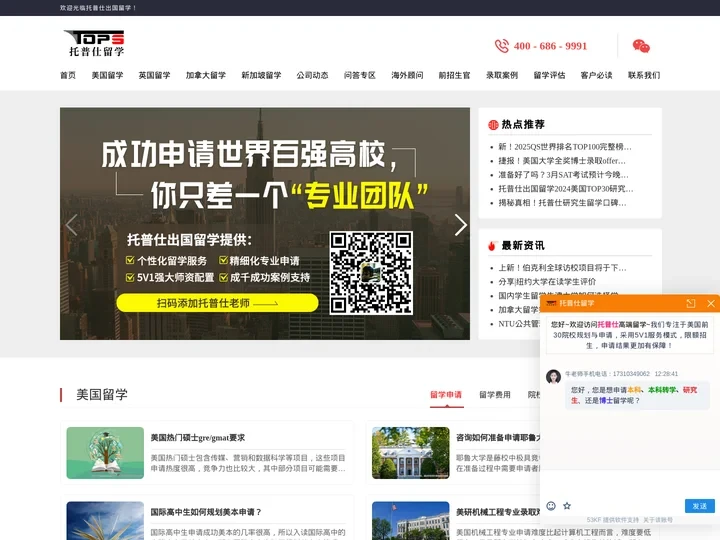Open 伯克利全球访校项目 news link
720x540 pixels.
pyautogui.click(x=562, y=268)
